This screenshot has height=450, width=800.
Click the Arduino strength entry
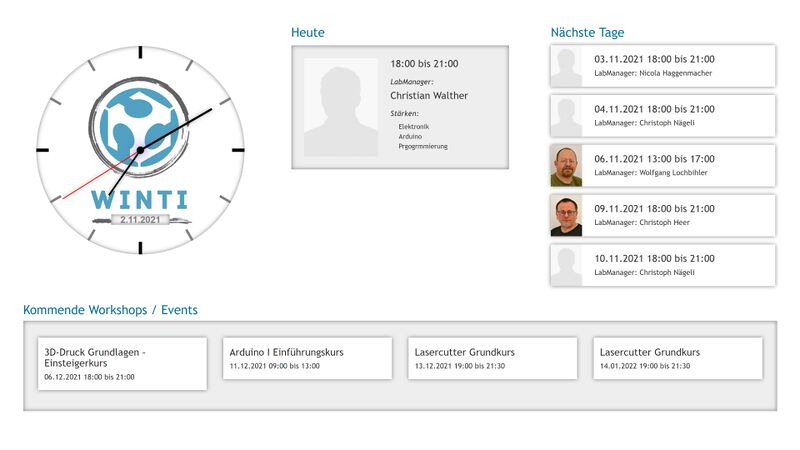[410, 136]
